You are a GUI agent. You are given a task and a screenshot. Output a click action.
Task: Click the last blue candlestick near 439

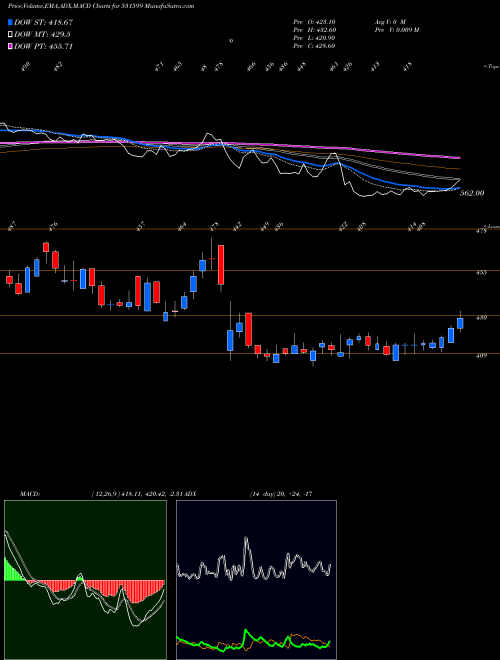pyautogui.click(x=460, y=323)
